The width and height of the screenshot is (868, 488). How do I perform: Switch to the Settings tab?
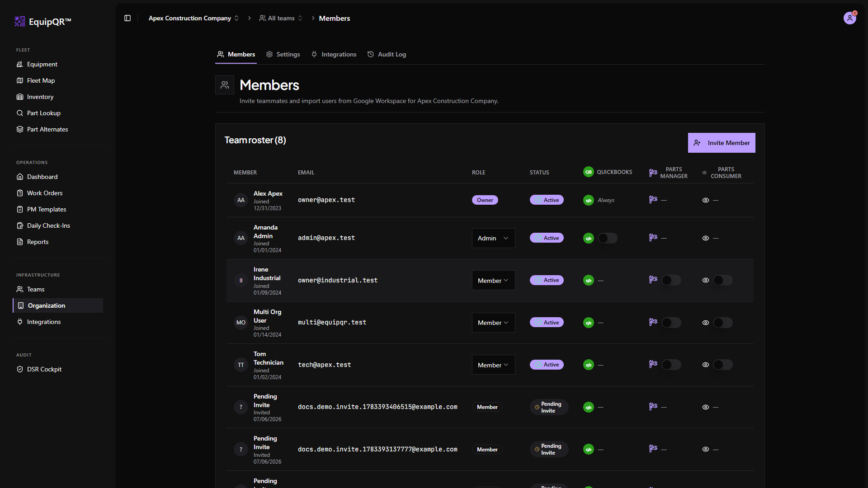click(283, 54)
